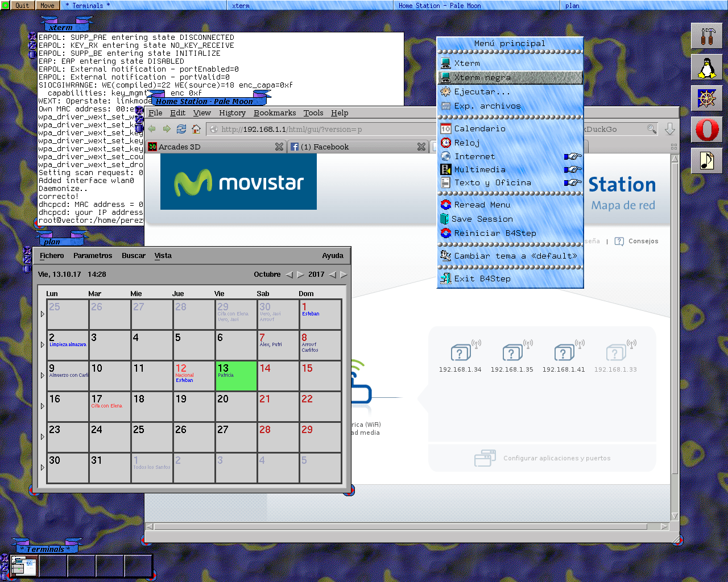
Task: Open the downloads arrow in Pale Moon
Action: pos(670,129)
